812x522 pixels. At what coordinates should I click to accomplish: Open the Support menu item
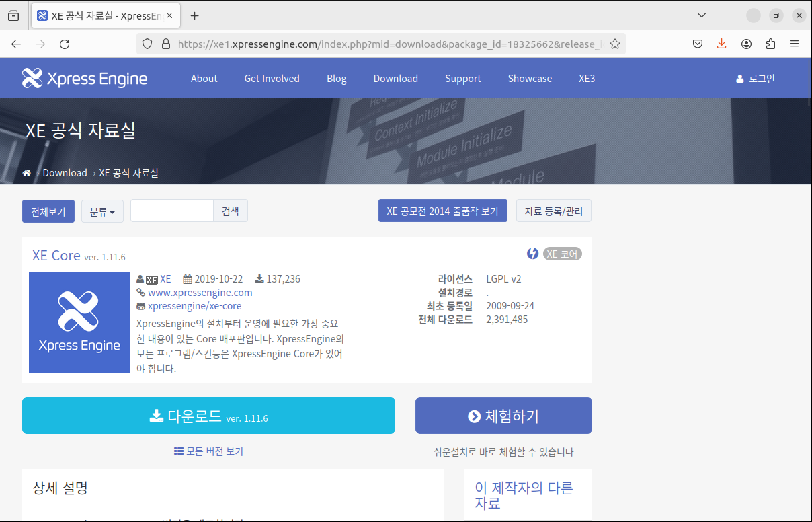[x=463, y=78]
